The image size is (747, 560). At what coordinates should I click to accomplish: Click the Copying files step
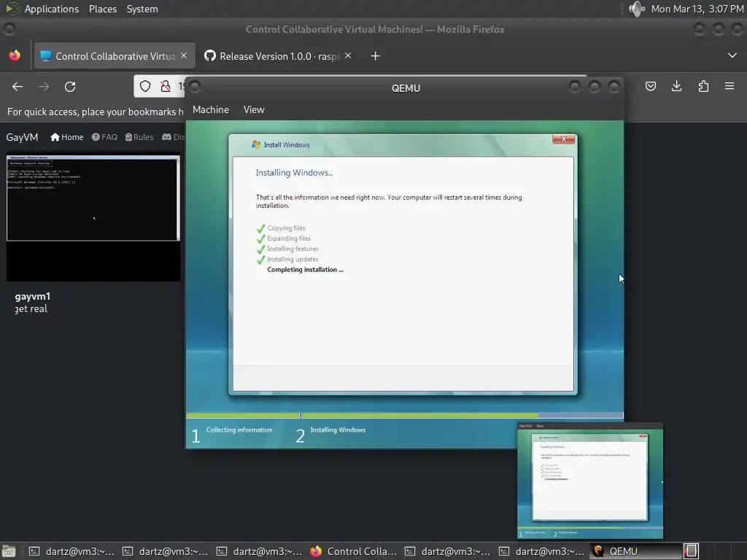[286, 228]
